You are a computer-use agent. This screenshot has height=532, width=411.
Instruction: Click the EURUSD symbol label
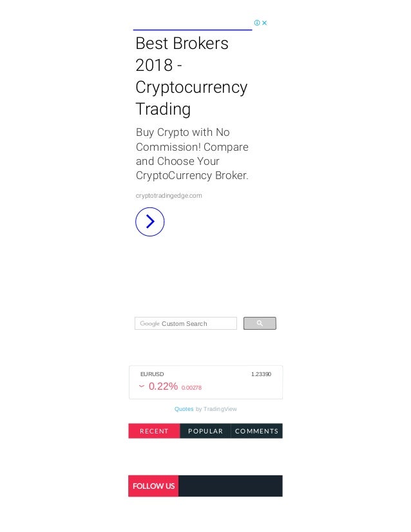(x=152, y=374)
